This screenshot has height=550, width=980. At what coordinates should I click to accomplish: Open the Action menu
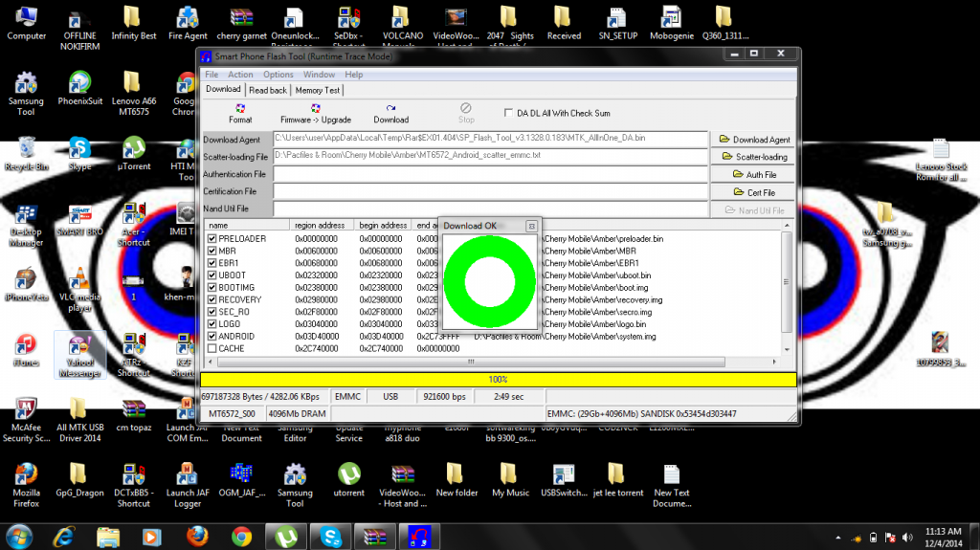240,75
